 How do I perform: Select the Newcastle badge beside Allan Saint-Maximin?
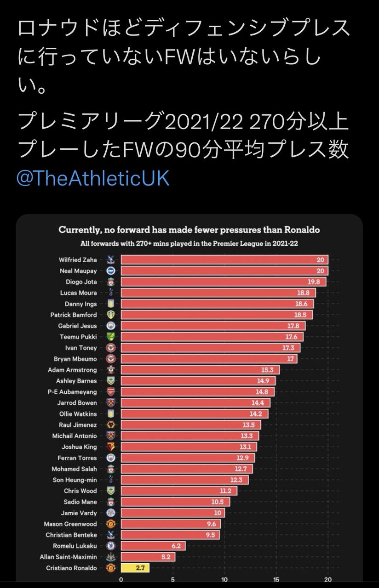point(110,557)
